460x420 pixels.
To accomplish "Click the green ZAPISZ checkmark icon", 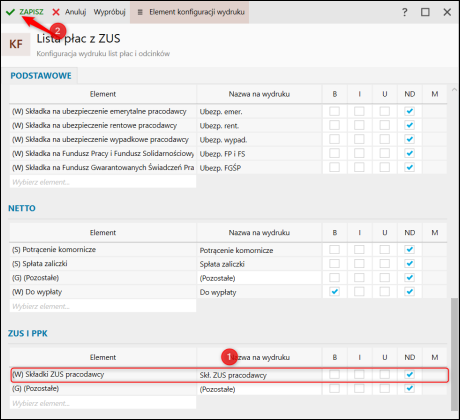I will pos(10,12).
